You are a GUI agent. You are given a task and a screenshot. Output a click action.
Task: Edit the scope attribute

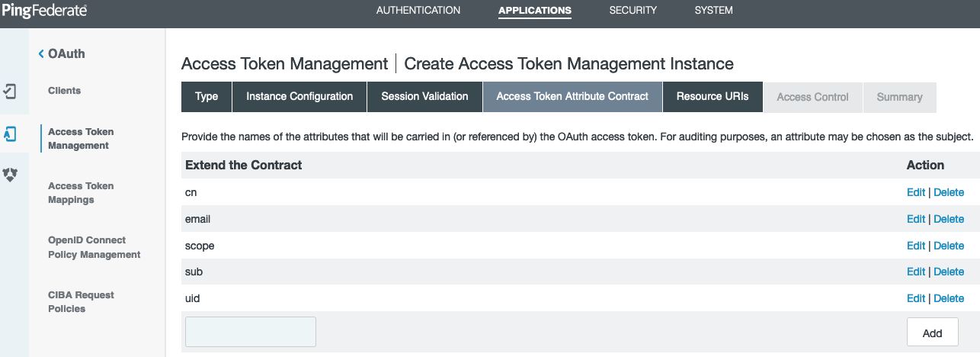915,246
